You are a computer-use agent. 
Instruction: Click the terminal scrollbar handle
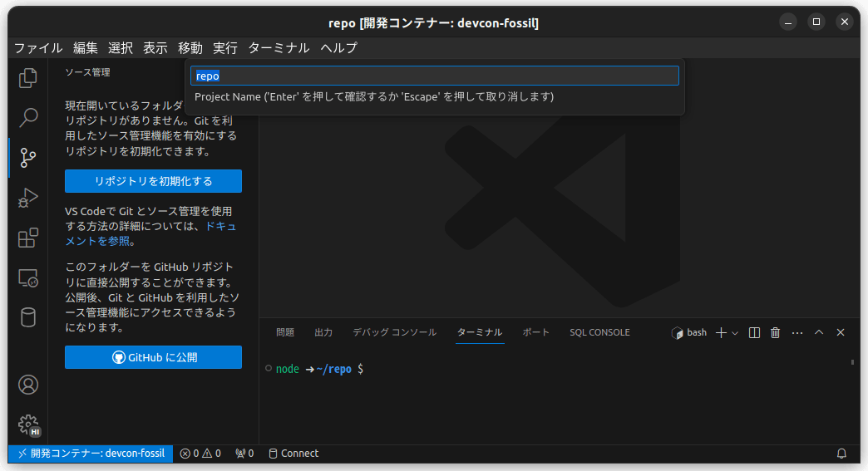point(852,362)
